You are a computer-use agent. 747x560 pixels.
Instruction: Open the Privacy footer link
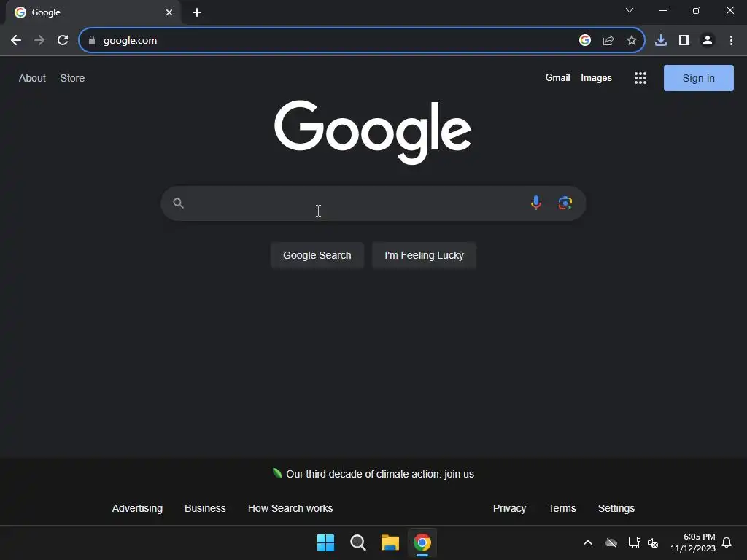point(509,508)
